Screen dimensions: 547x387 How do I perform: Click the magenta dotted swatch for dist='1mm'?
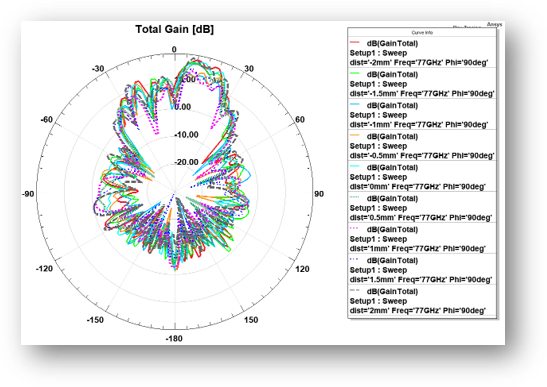tap(354, 228)
